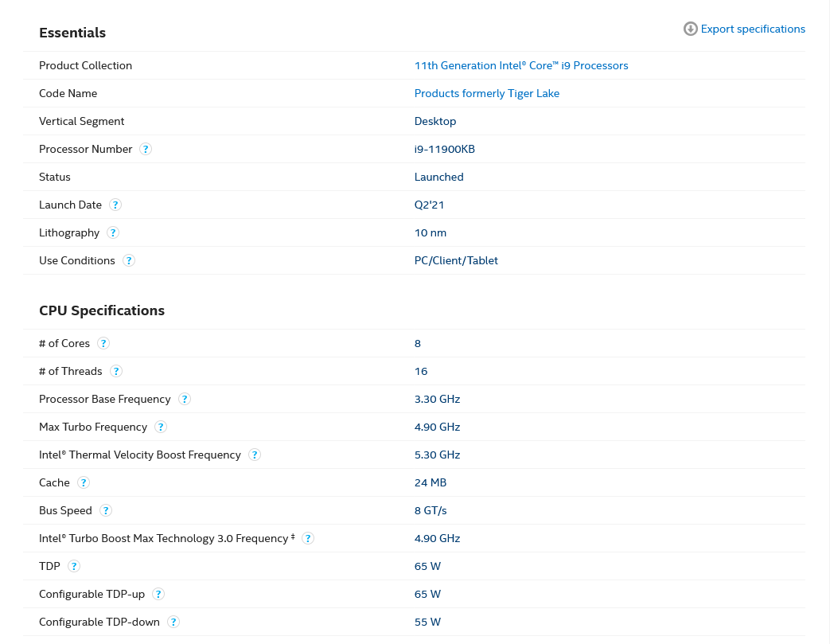Screen dimensions: 830x644
Task: Click the Export specifications download icon
Action: pyautogui.click(x=690, y=29)
